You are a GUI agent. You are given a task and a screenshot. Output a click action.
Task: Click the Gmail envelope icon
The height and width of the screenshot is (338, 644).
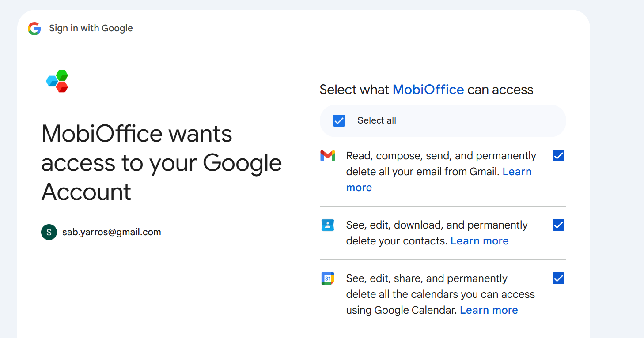pos(328,156)
